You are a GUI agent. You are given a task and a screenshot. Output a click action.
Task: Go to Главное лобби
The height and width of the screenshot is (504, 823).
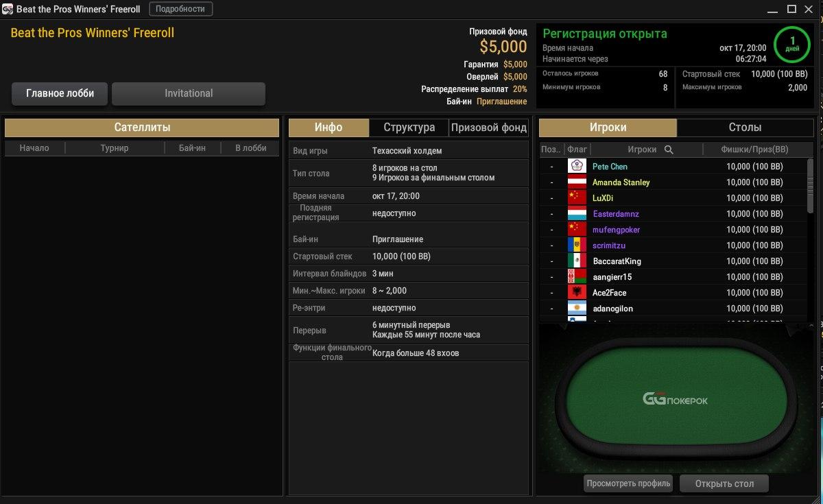pos(60,93)
